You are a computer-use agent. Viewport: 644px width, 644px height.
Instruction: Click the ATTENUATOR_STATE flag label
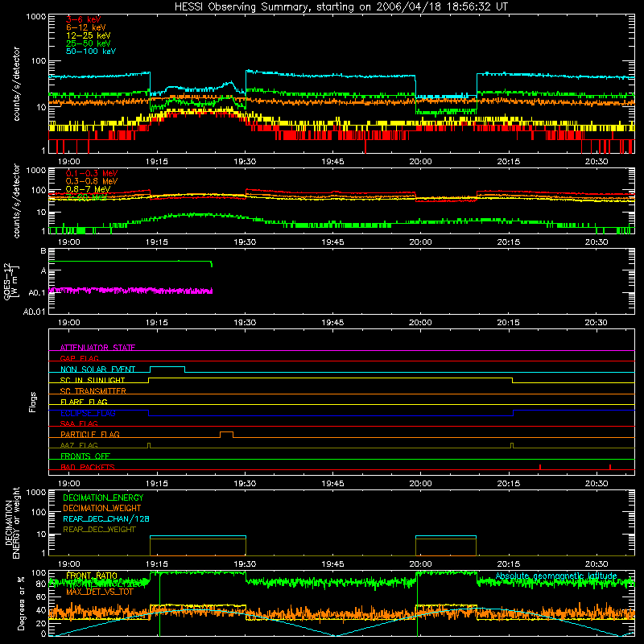pyautogui.click(x=97, y=348)
